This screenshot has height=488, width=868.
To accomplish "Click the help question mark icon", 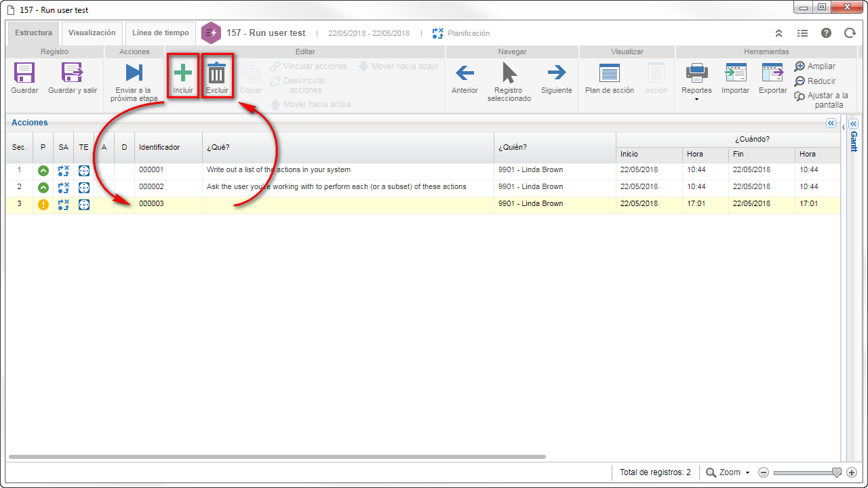I will click(x=826, y=33).
